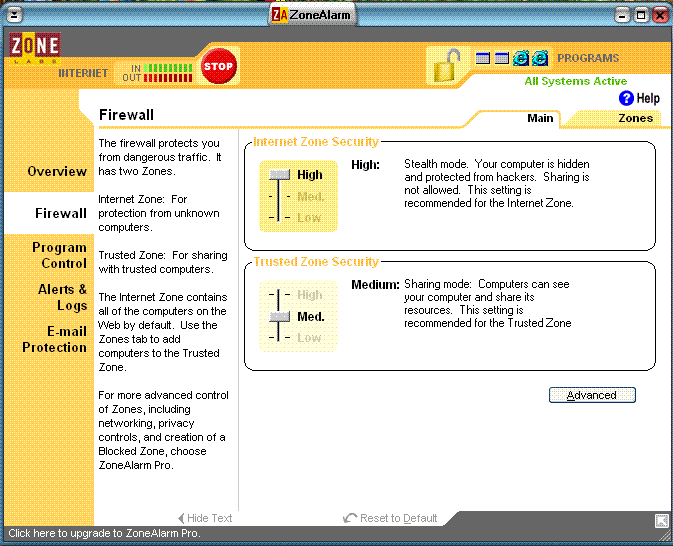Image resolution: width=673 pixels, height=546 pixels.
Task: Click the IN/OUT traffic meter
Action: point(157,73)
